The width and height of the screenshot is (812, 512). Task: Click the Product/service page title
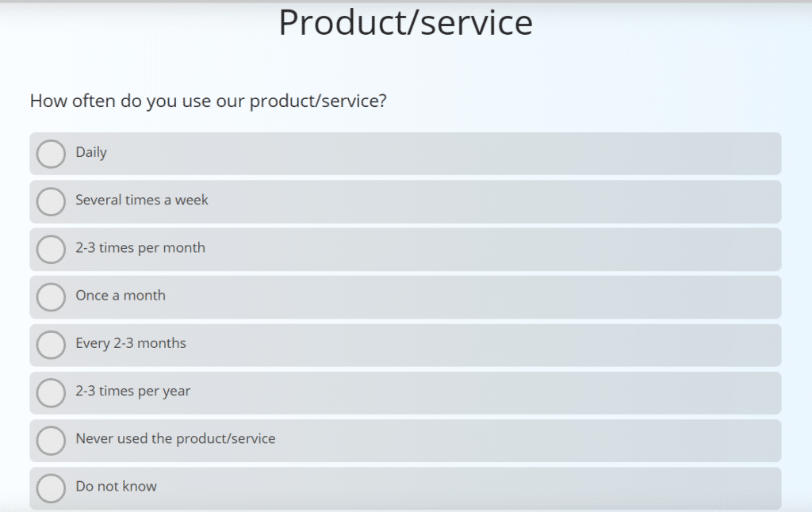click(x=404, y=22)
